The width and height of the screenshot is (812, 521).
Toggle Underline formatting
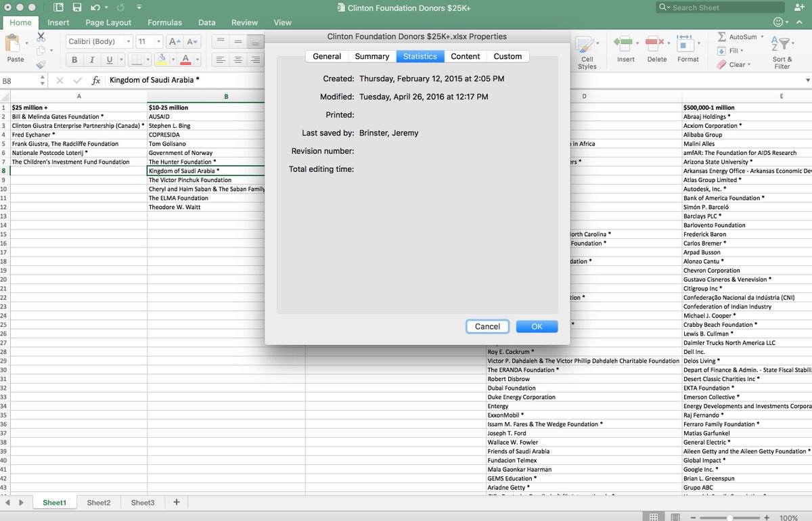click(111, 60)
